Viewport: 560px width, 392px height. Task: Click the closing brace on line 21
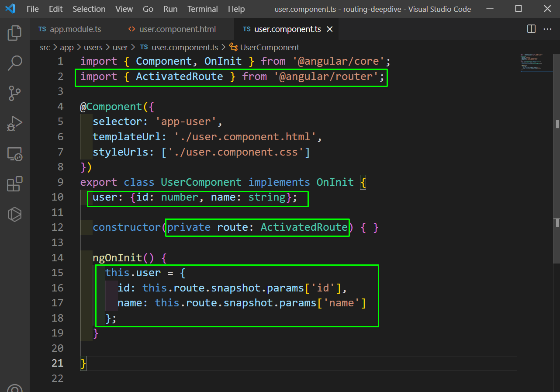click(83, 364)
